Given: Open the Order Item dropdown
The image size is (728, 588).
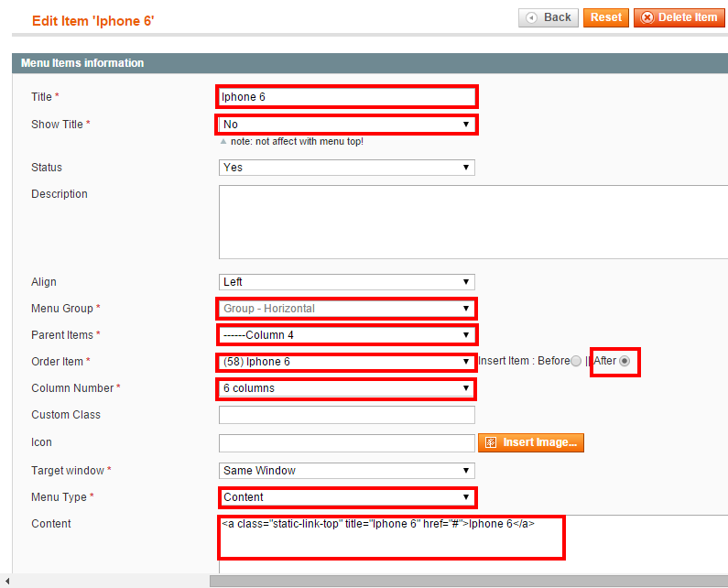Looking at the screenshot, I should tap(347, 362).
